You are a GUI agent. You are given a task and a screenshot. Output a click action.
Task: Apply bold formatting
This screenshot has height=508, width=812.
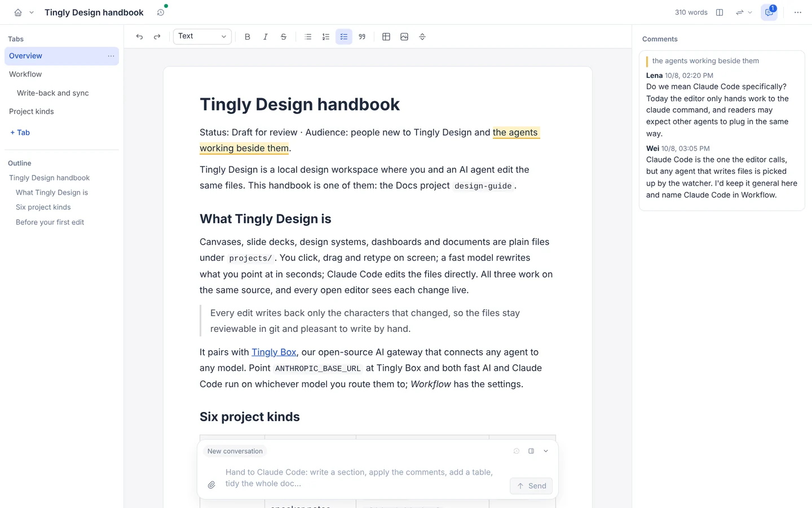point(247,37)
